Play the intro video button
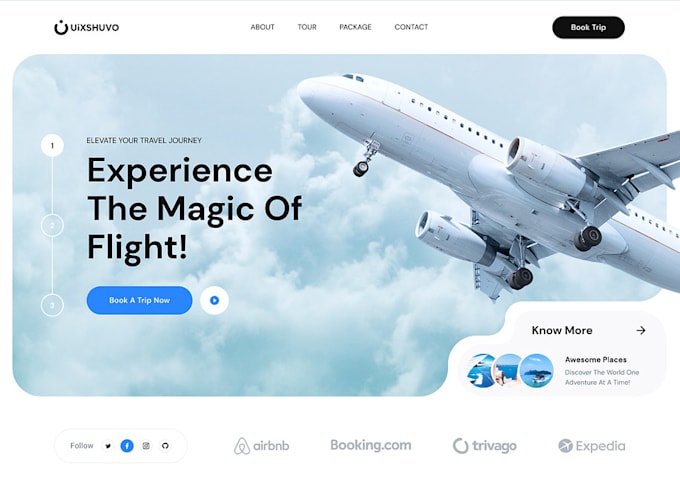This screenshot has height=494, width=680. (214, 300)
